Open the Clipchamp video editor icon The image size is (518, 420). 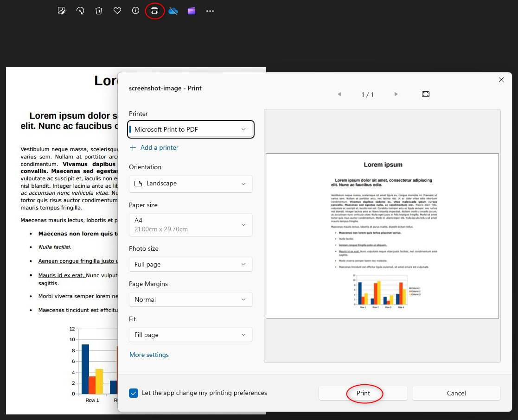tap(192, 11)
